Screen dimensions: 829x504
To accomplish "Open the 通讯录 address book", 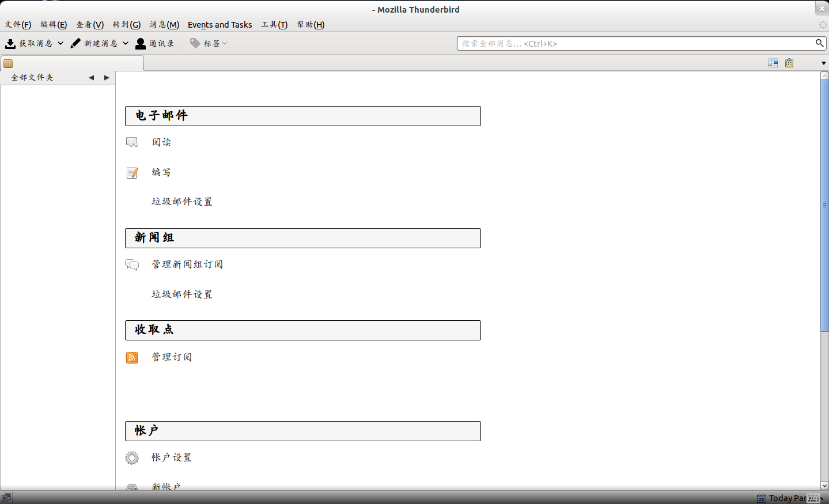I will 155,43.
